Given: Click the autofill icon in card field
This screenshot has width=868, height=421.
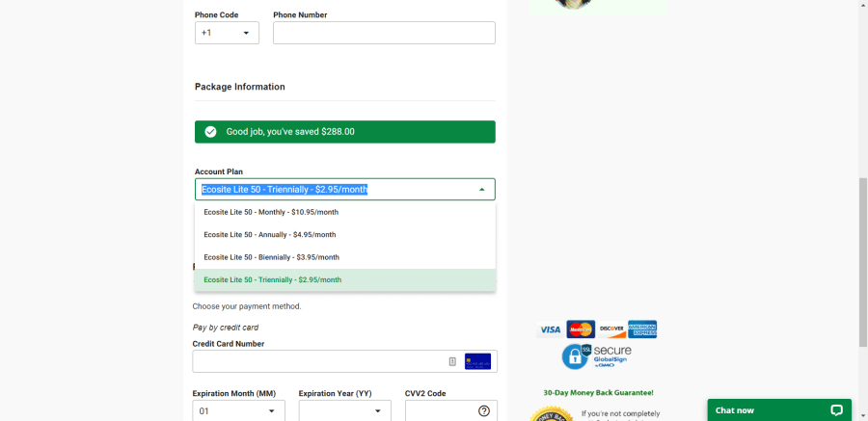Looking at the screenshot, I should click(x=452, y=361).
